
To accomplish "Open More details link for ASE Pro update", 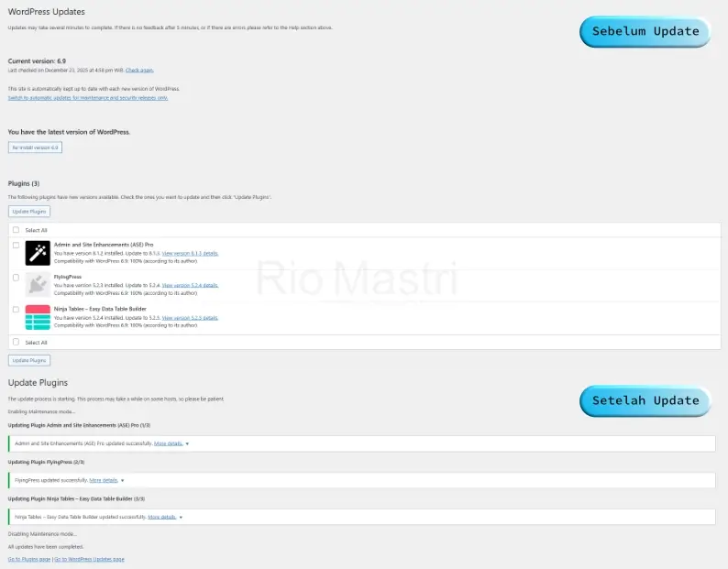I will click(x=169, y=443).
